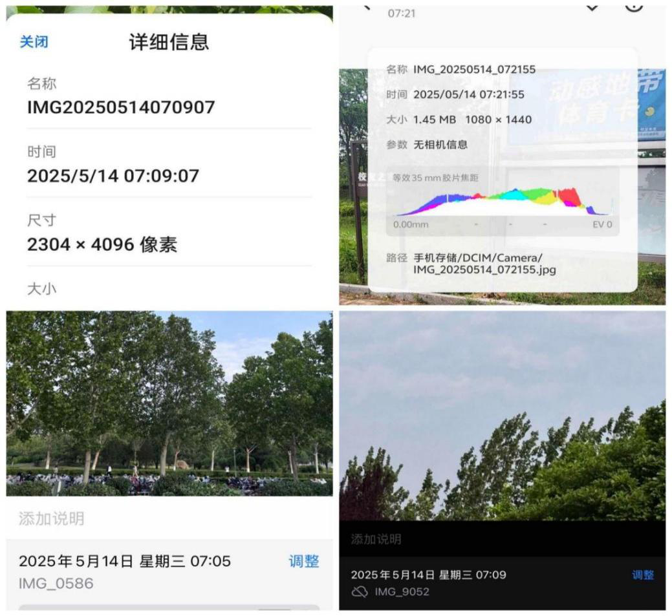Open the sky and treetops photo
The image size is (672, 616).
click(502, 415)
